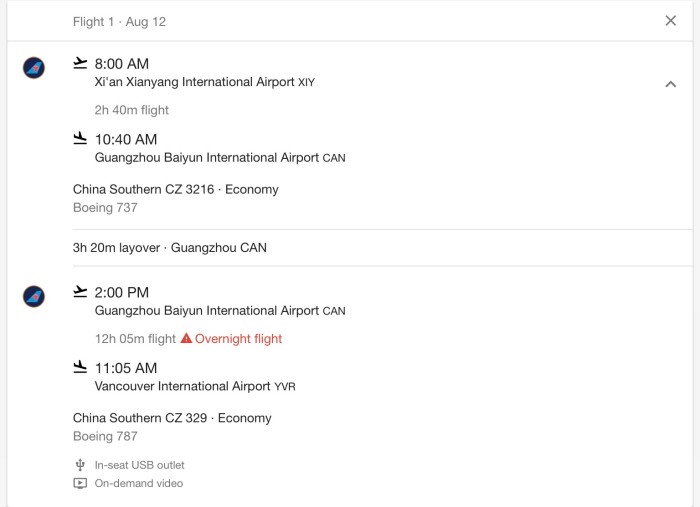
Task: Click the on-demand video icon
Action: 80,483
